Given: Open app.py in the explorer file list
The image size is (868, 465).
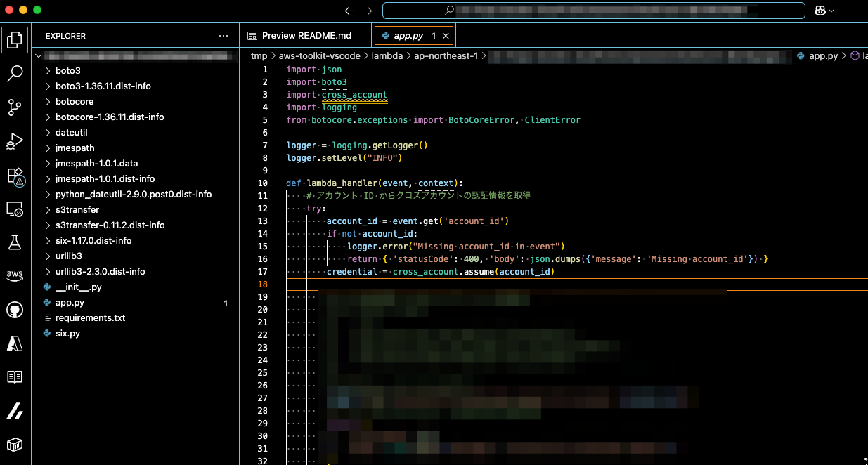Looking at the screenshot, I should pyautogui.click(x=70, y=303).
